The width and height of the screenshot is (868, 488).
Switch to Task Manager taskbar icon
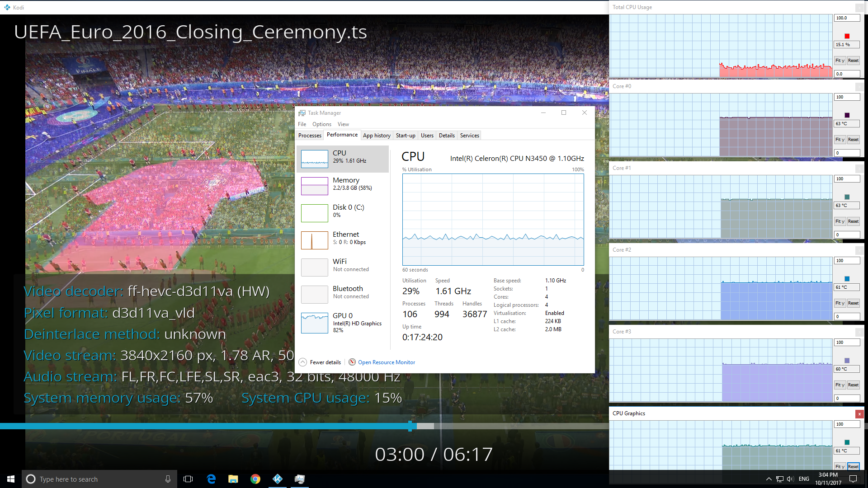click(x=300, y=479)
